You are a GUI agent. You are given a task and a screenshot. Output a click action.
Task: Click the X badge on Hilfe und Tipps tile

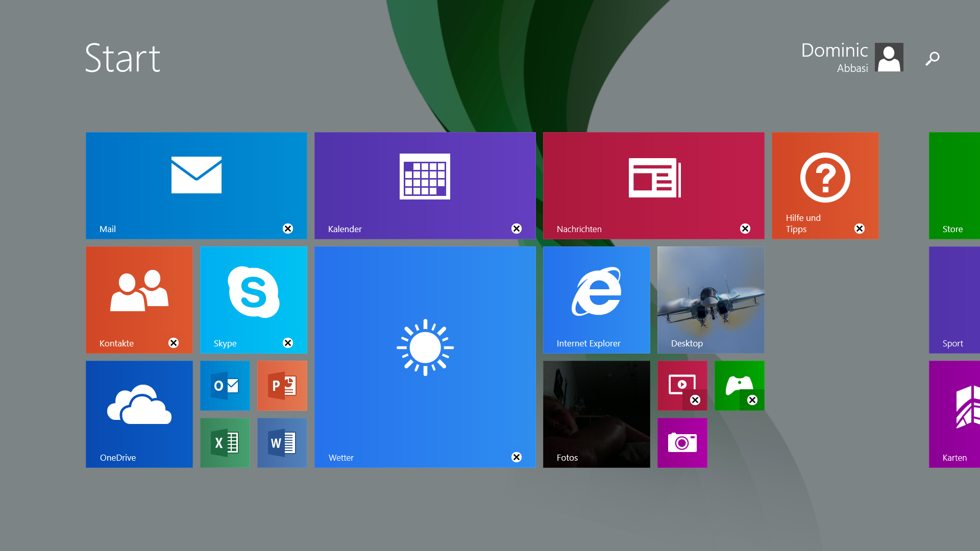click(x=860, y=229)
